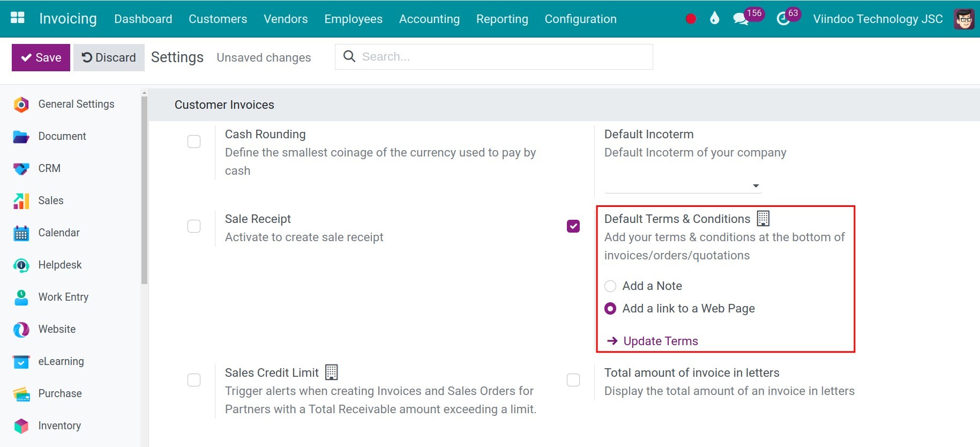The image size is (980, 447).
Task: Open General Settings in sidebar
Action: tap(76, 104)
